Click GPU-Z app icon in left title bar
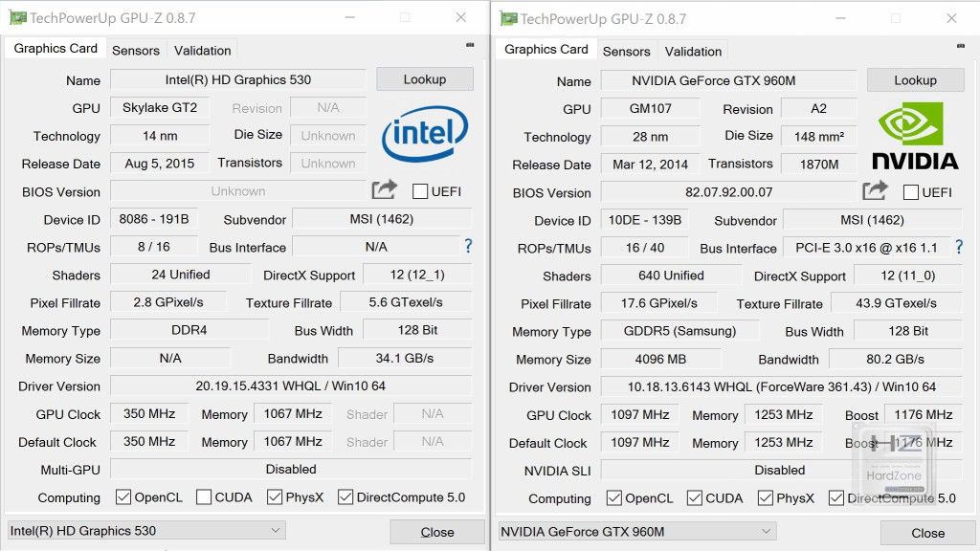This screenshot has width=980, height=551. pos(17,17)
